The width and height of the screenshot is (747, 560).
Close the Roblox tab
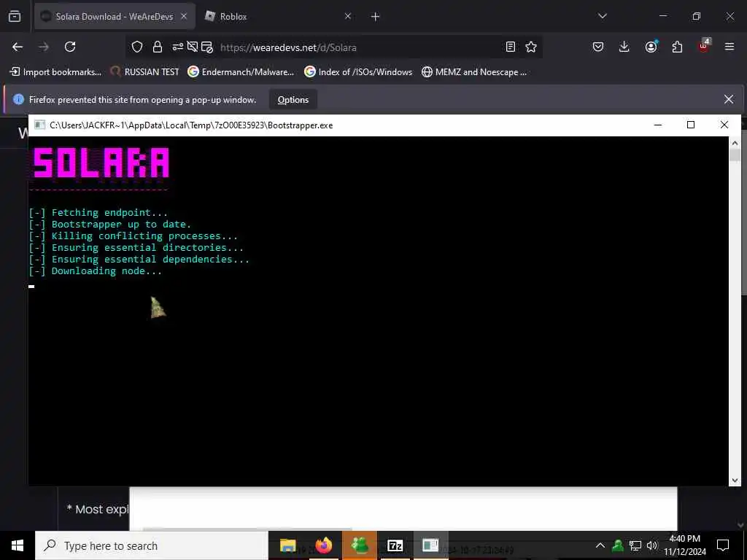point(348,16)
